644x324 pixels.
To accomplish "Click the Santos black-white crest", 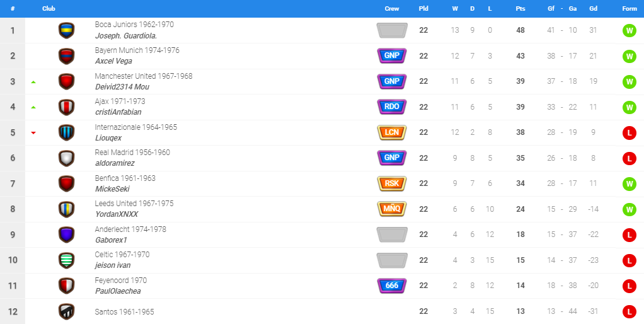I will (x=66, y=311).
